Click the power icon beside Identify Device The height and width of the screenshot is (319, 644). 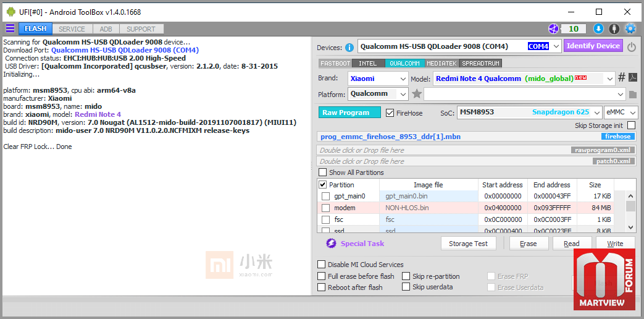click(x=632, y=47)
